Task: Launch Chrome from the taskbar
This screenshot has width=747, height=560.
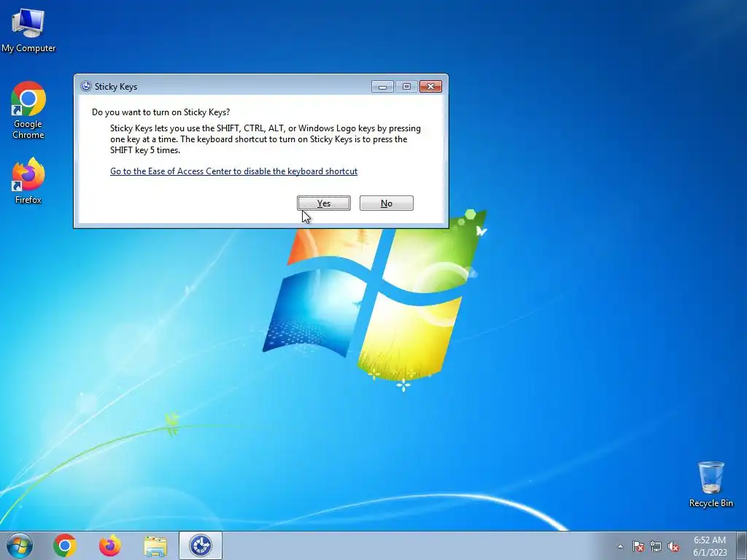Action: [65, 545]
